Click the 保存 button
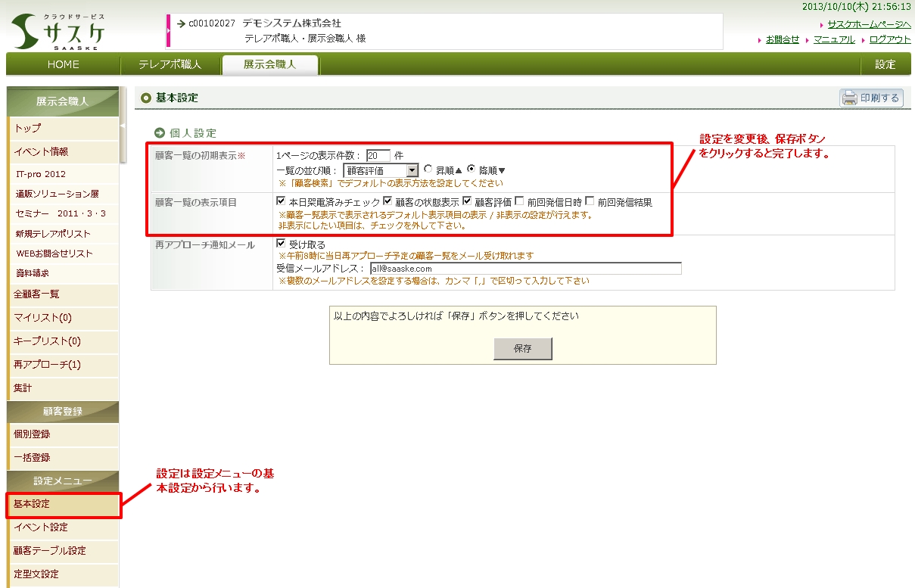Image resolution: width=915 pixels, height=588 pixels. (523, 348)
